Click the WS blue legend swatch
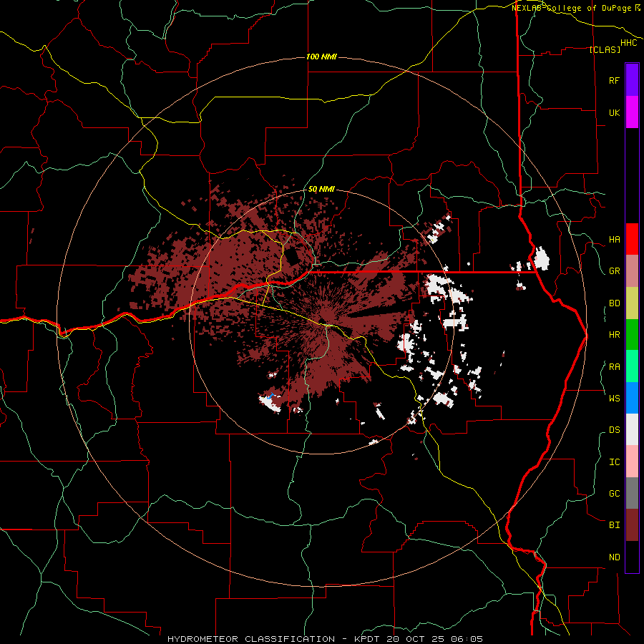 632,398
